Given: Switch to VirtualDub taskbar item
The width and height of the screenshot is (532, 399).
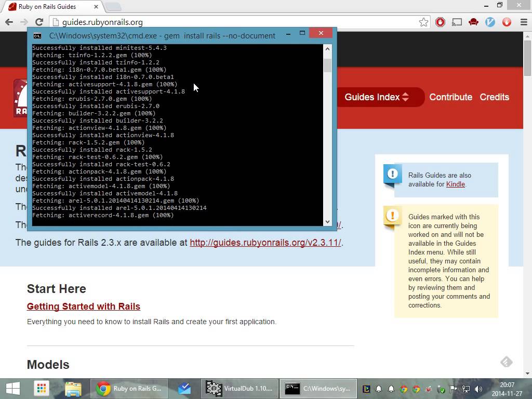Looking at the screenshot, I should click(x=239, y=389).
